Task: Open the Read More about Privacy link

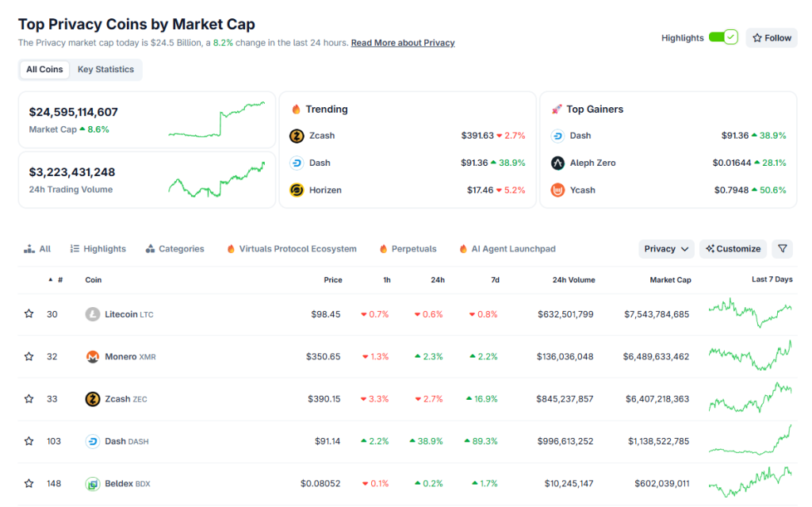Action: pos(403,43)
